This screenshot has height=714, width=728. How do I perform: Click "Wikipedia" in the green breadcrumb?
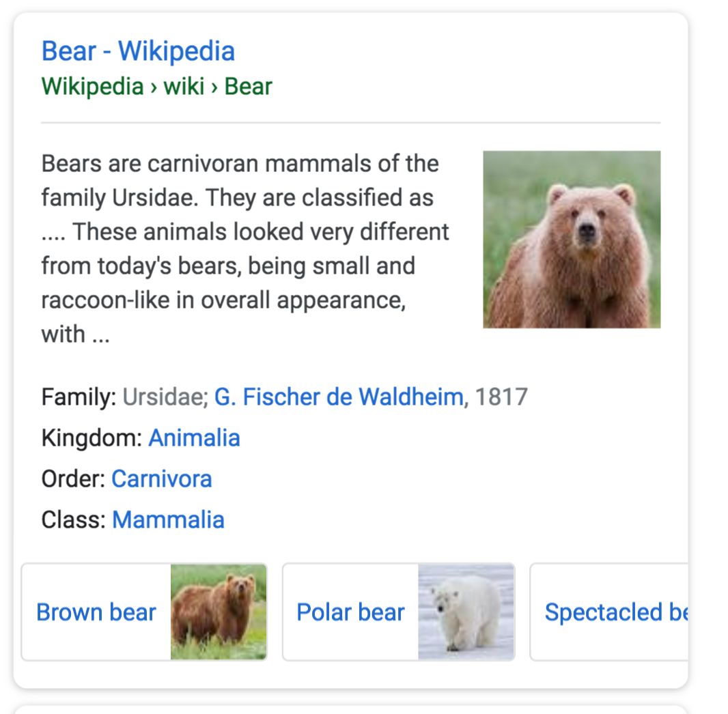click(92, 87)
